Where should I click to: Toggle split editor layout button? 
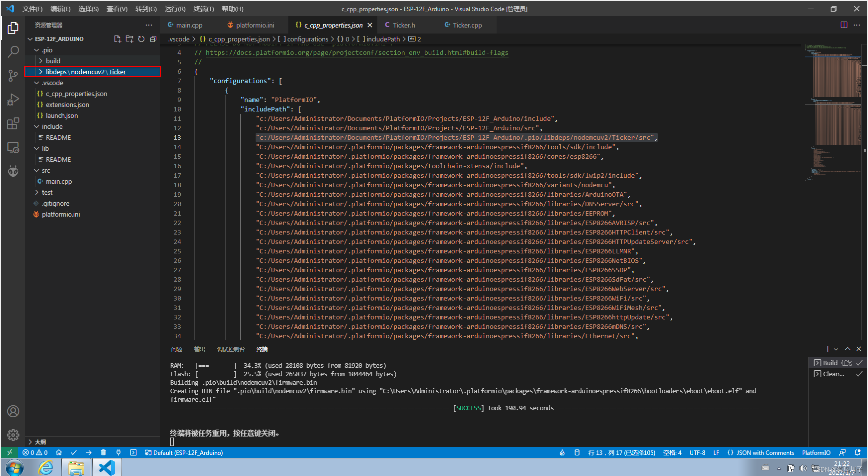(x=844, y=25)
